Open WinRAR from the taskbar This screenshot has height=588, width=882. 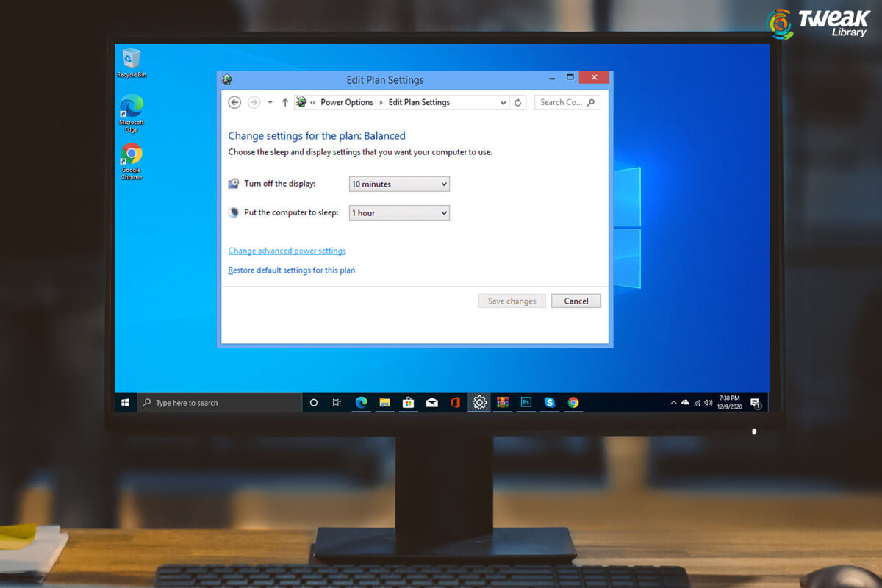(x=503, y=403)
